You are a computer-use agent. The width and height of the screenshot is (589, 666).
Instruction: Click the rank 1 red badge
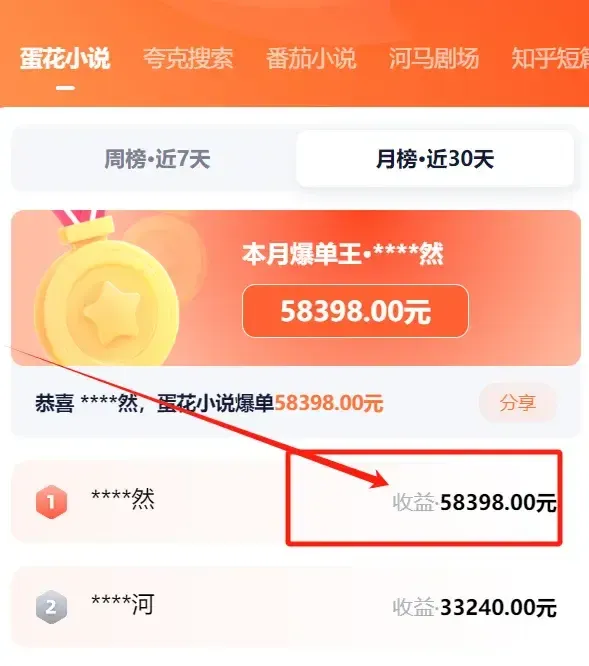pyautogui.click(x=51, y=502)
